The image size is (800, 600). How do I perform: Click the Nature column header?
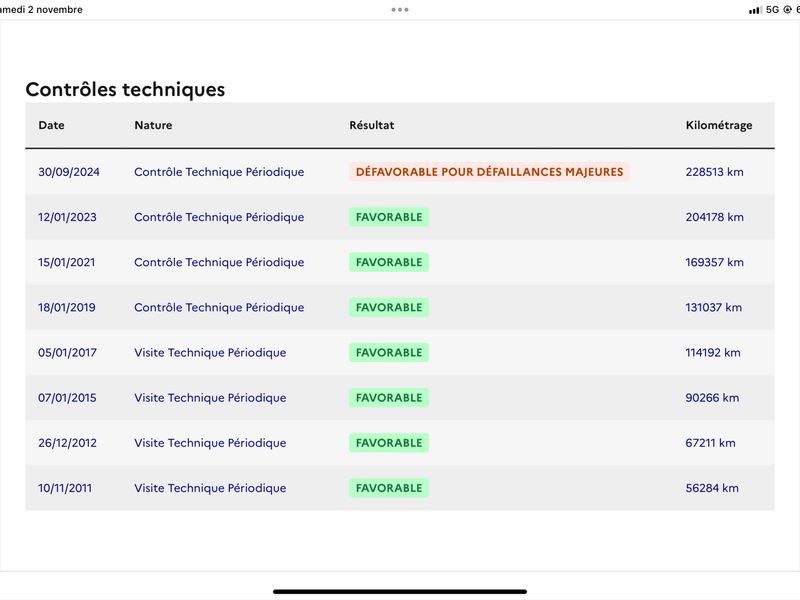point(153,125)
